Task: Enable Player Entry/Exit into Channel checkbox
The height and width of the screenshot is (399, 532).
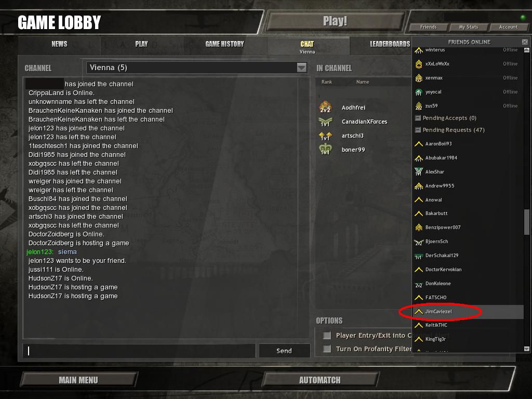Action: tap(327, 336)
